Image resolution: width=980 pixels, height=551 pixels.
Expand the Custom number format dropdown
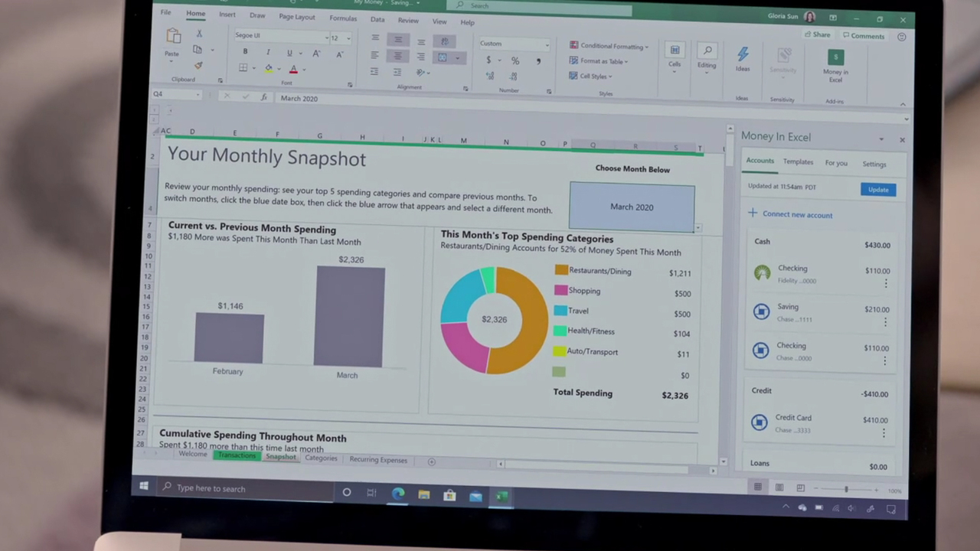point(547,44)
